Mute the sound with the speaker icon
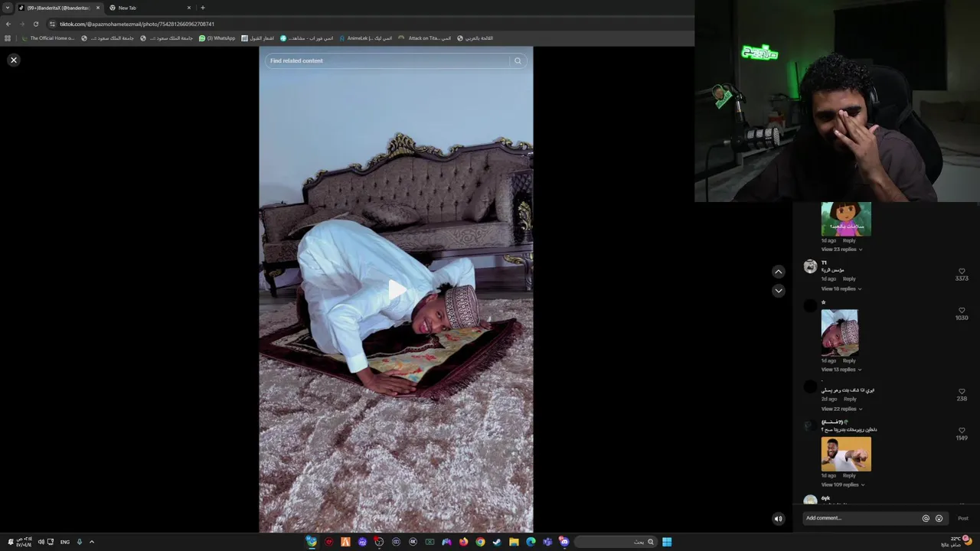Image resolution: width=980 pixels, height=551 pixels. pos(778,518)
